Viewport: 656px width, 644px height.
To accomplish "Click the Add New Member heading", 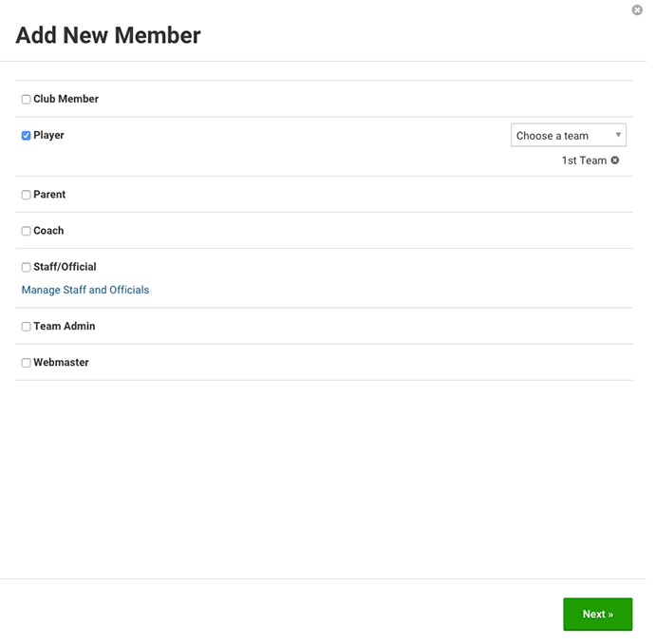I will (108, 35).
